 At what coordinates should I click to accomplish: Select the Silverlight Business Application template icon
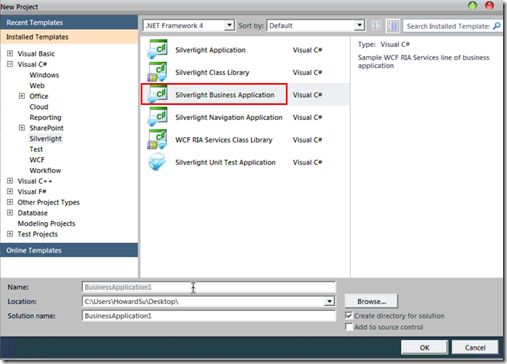[x=157, y=95]
